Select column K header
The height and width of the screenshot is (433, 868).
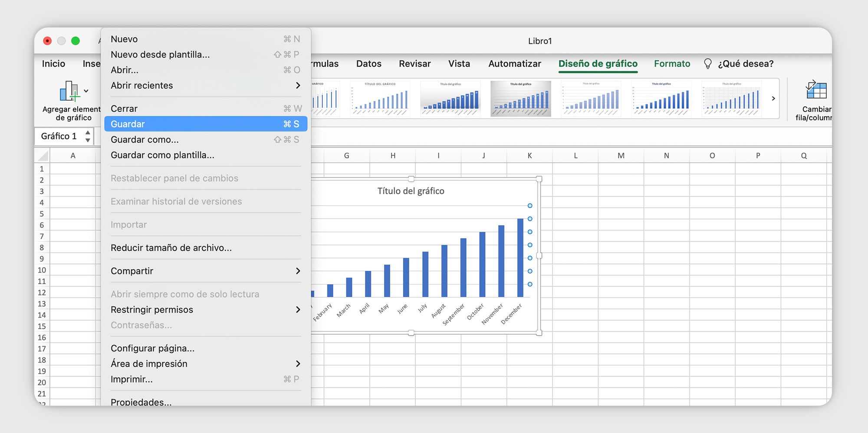[x=529, y=155]
